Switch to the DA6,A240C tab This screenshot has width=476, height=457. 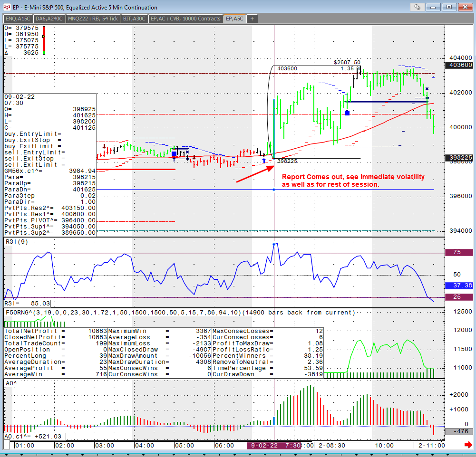point(49,19)
